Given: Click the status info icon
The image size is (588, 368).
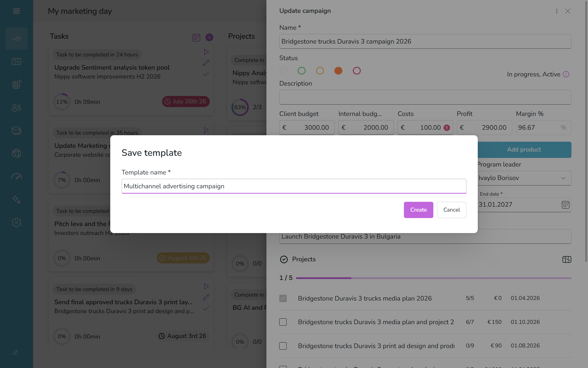Looking at the screenshot, I should [566, 74].
